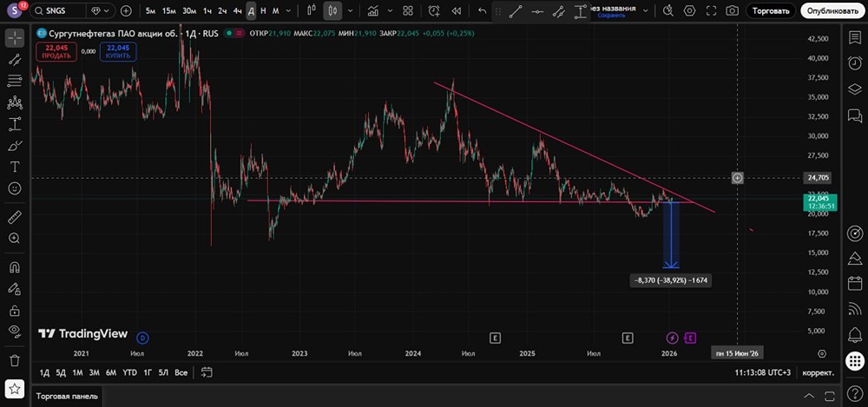Hide all drawings with eye icon
Screen dimensions: 868x407
pyautogui.click(x=15, y=332)
